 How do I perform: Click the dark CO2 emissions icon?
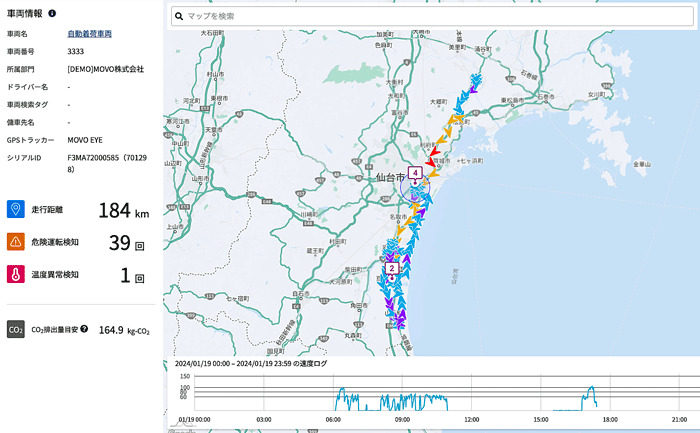point(16,329)
